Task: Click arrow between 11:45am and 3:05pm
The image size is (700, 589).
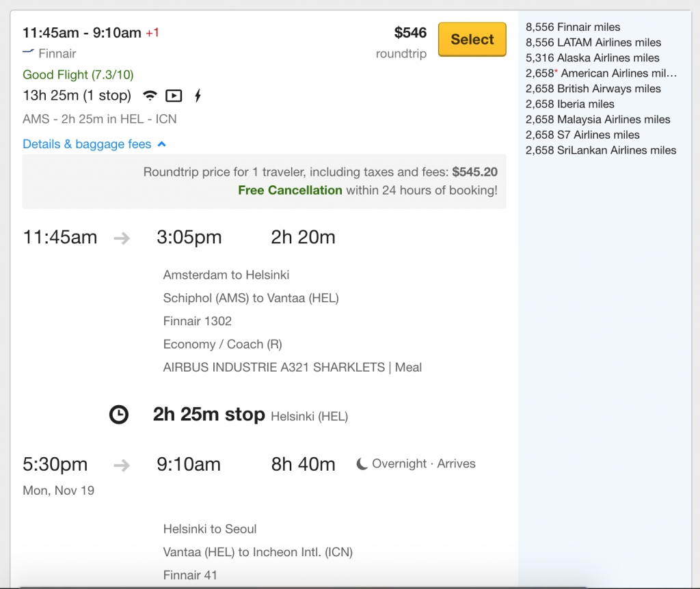Action: point(122,238)
